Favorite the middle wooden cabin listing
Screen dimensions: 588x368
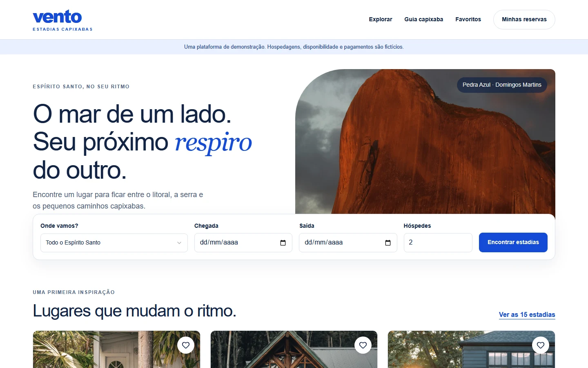363,345
